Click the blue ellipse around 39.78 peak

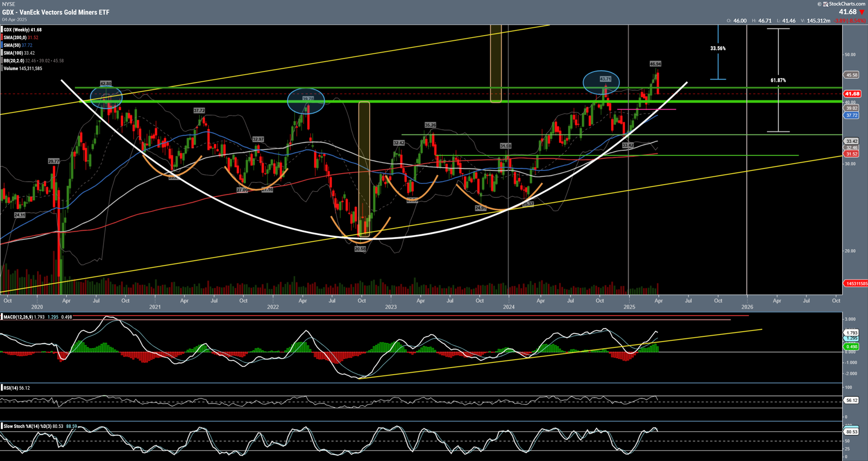306,101
